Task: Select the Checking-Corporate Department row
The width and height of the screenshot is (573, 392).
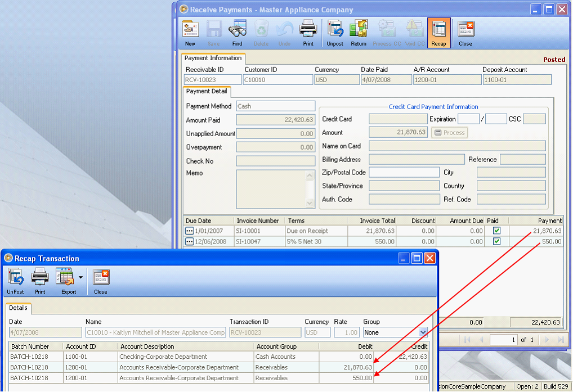Action: coord(218,357)
